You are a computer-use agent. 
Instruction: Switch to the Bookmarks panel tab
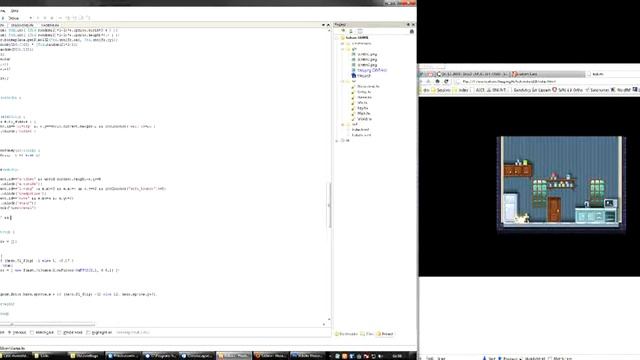(x=346, y=334)
